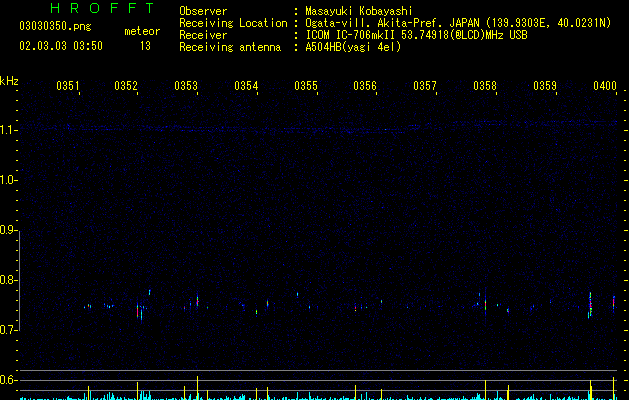Click the Receiving Location label

point(233,23)
